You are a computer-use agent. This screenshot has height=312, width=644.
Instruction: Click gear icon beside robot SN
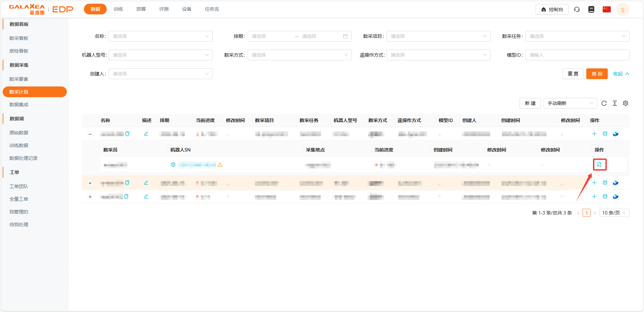click(x=173, y=165)
